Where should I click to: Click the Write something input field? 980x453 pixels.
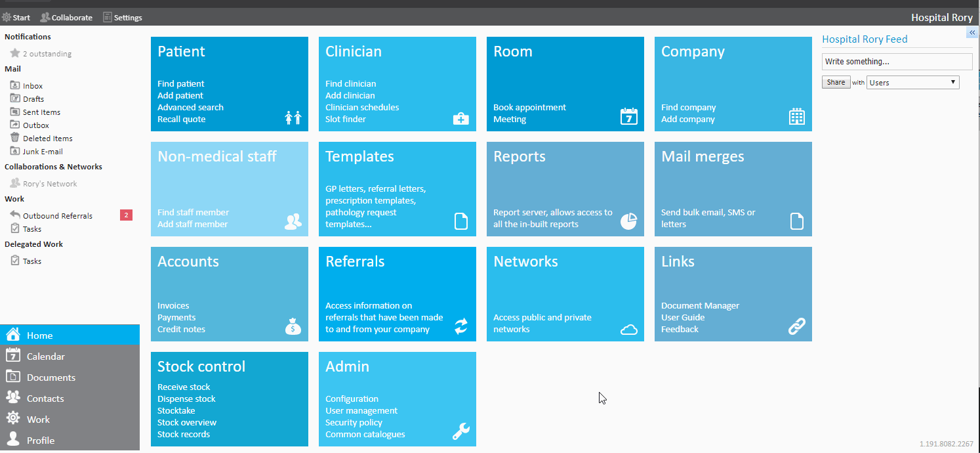[x=897, y=62]
